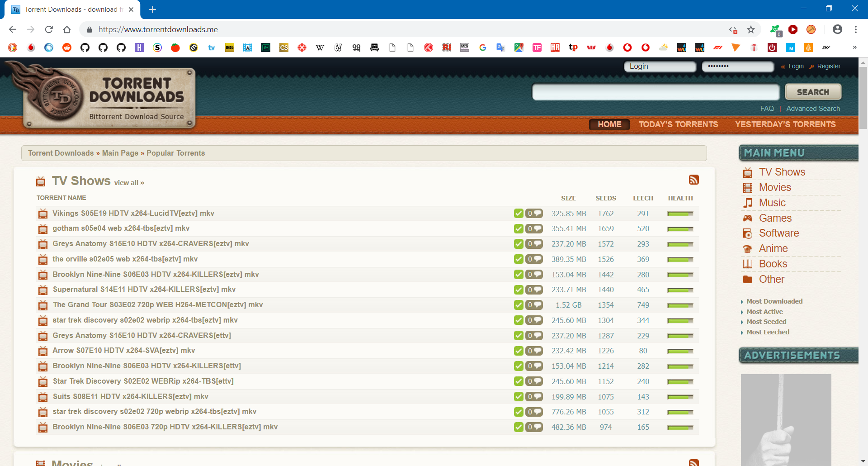Viewport: 868px width, 466px height.
Task: Open the browser profile avatar menu
Action: [x=838, y=29]
